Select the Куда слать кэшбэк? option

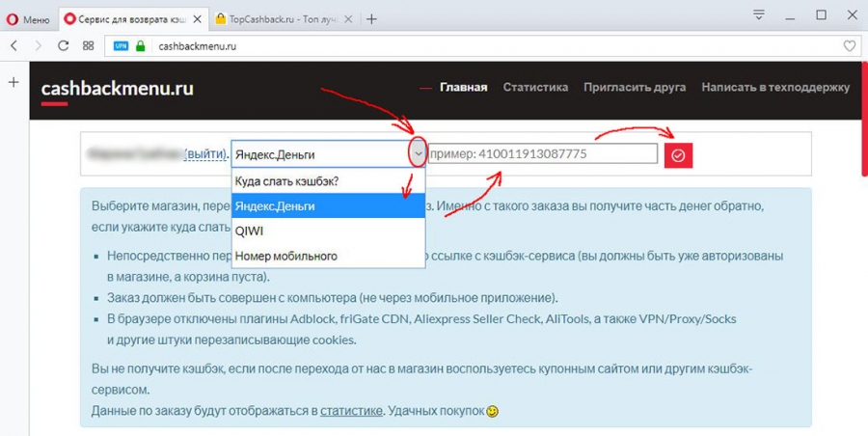pos(328,181)
